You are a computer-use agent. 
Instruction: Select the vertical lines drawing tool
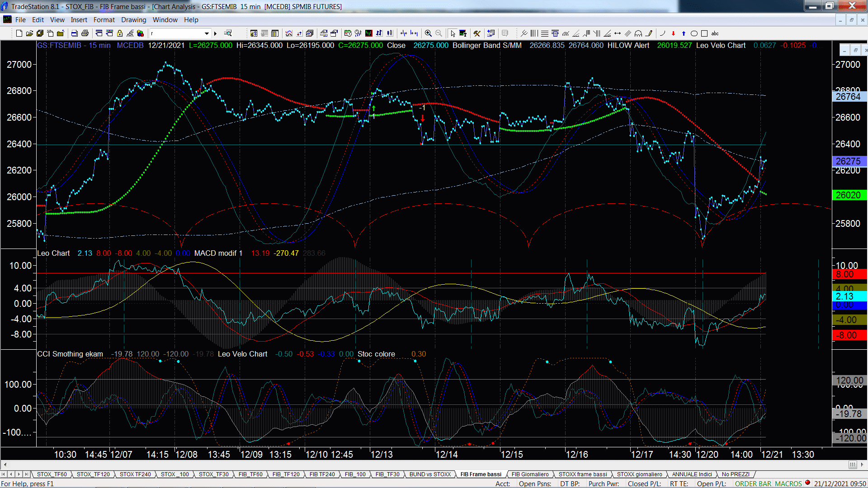(x=534, y=33)
